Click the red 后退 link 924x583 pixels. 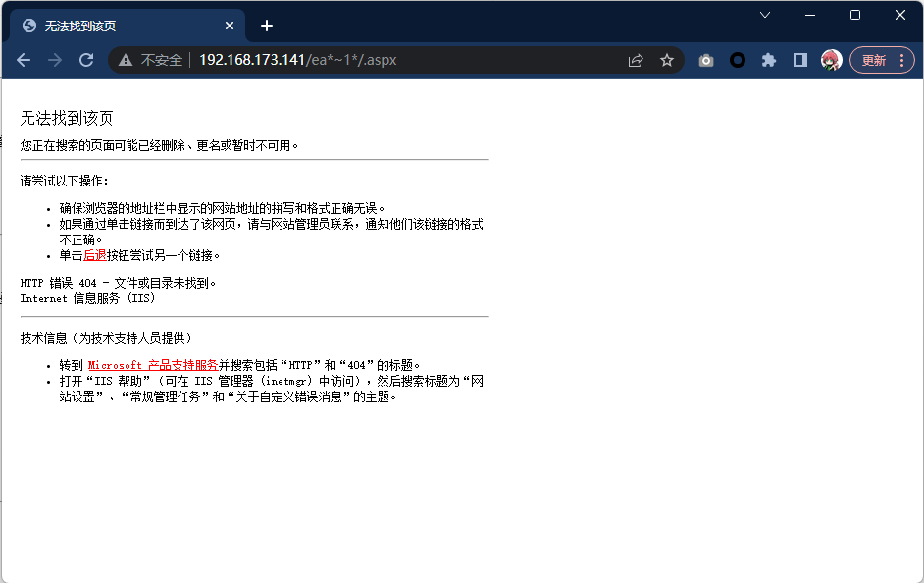pos(95,255)
